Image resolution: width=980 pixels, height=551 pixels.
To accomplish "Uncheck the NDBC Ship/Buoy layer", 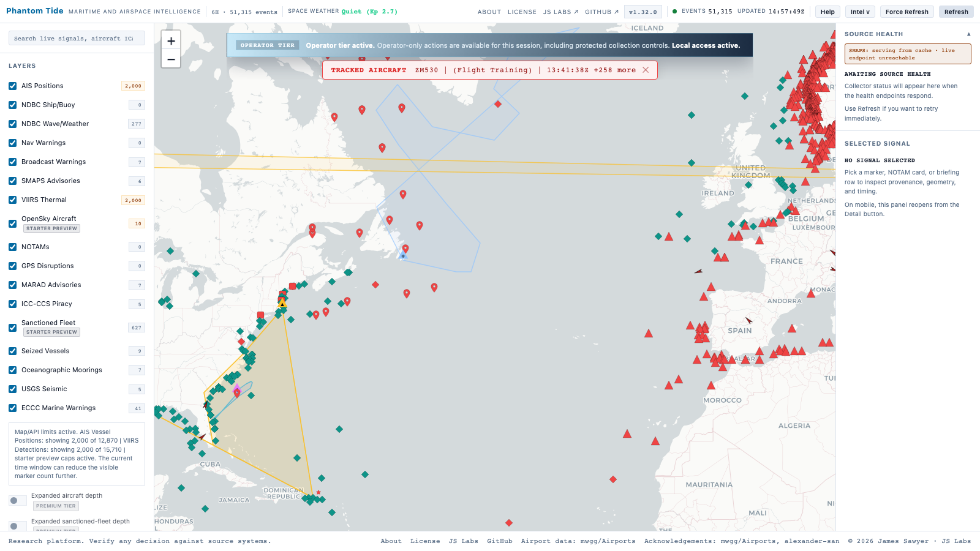I will coord(13,105).
